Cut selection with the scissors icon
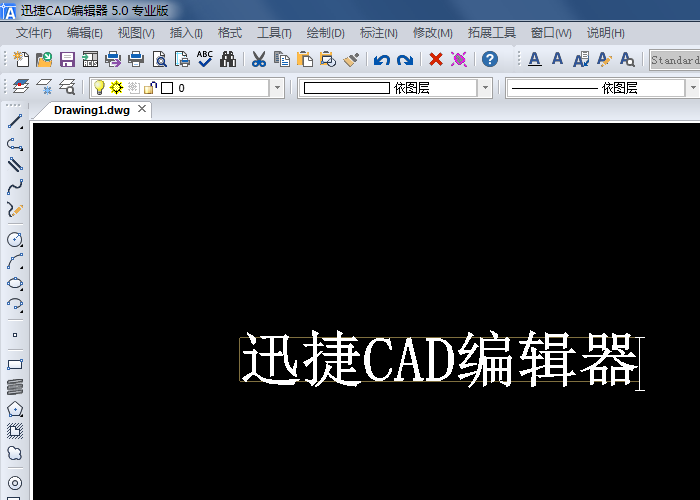The image size is (700, 500). click(x=258, y=59)
